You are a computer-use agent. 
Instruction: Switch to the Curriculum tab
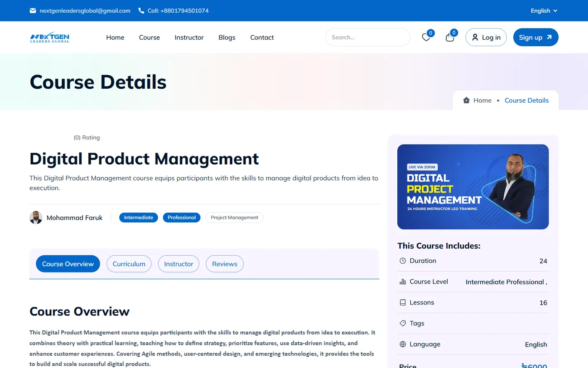[x=129, y=264]
